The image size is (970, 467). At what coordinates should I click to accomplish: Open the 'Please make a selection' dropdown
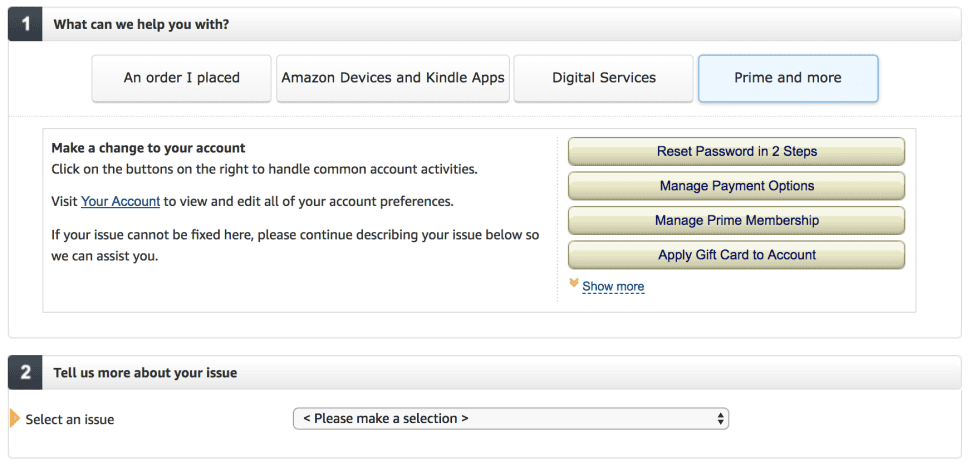510,419
